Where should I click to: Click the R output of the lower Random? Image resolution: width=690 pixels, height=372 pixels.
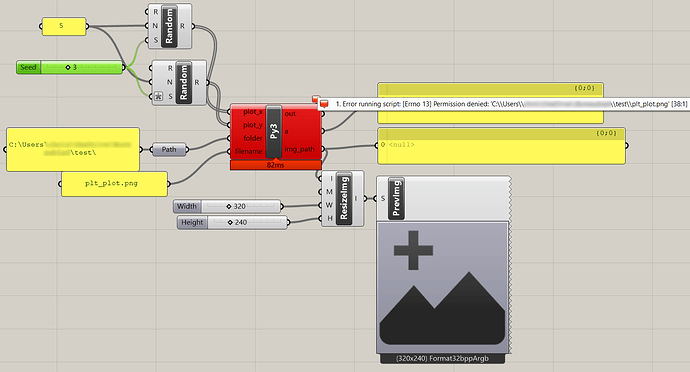click(196, 82)
